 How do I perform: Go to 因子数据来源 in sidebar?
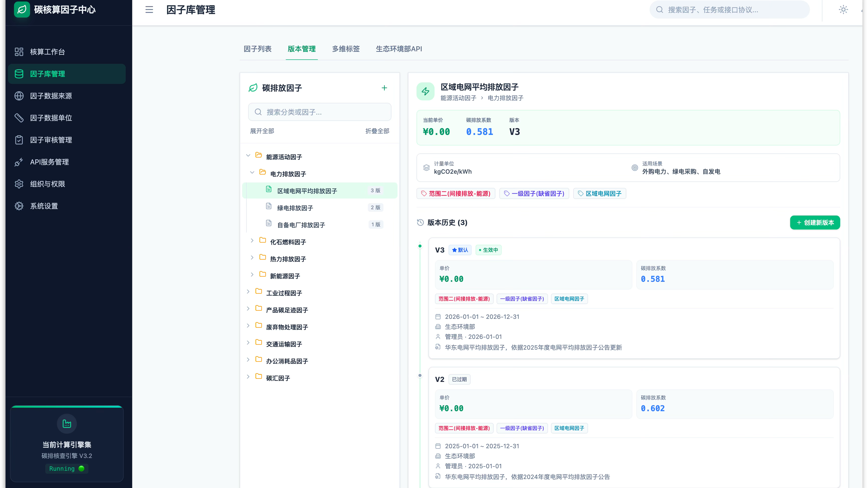[x=67, y=96]
